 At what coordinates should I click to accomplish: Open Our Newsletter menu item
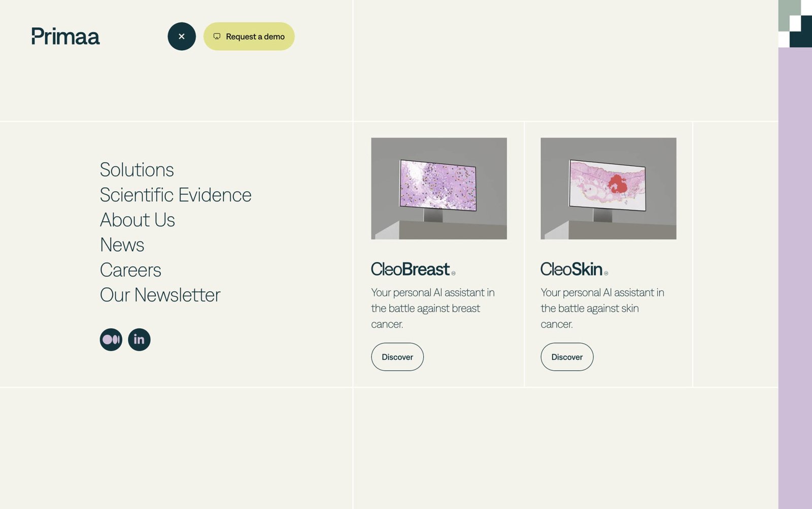(x=160, y=295)
